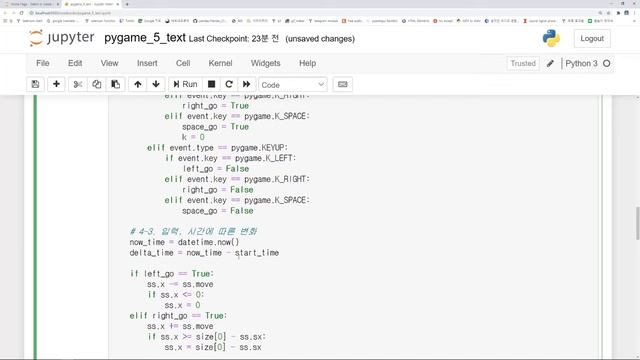Click the line 'delta_time = now_time - start_time'
This screenshot has width=640, height=360.
pos(204,253)
